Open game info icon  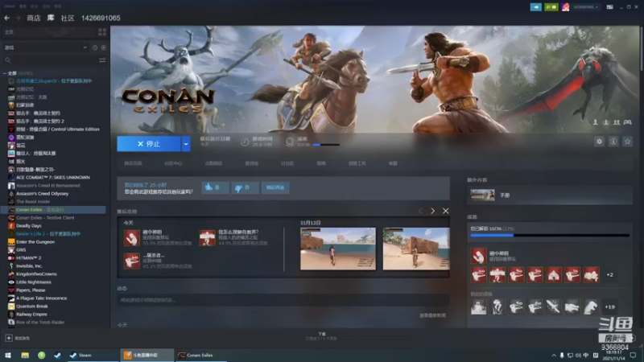tap(613, 142)
